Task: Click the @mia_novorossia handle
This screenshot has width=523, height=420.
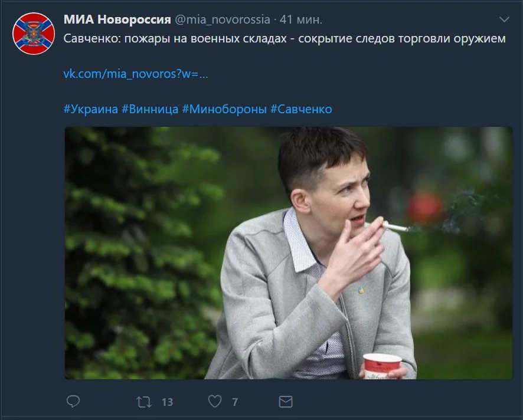Action: click(x=223, y=19)
